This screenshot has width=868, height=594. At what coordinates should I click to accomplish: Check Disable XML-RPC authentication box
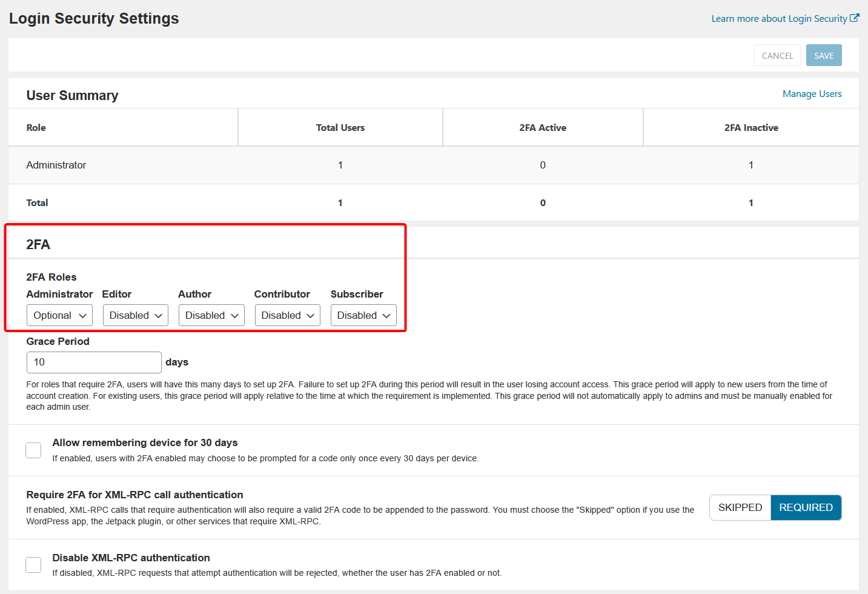coord(33,565)
